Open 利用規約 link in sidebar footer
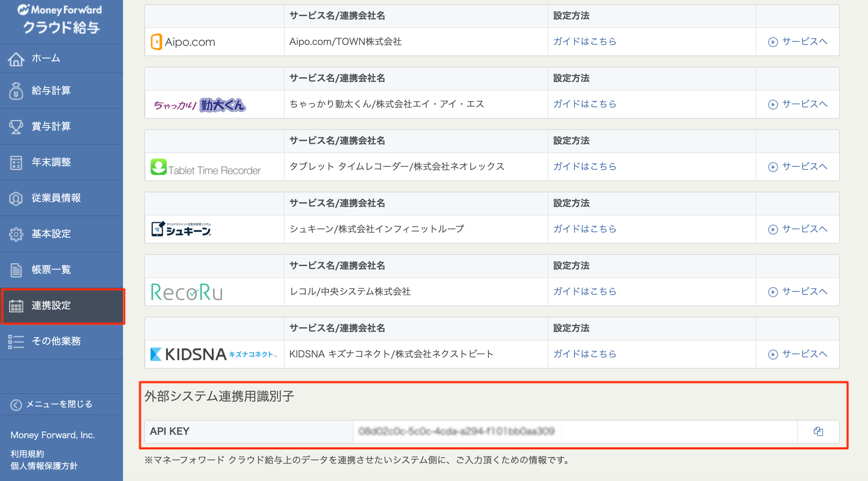 pyautogui.click(x=27, y=454)
